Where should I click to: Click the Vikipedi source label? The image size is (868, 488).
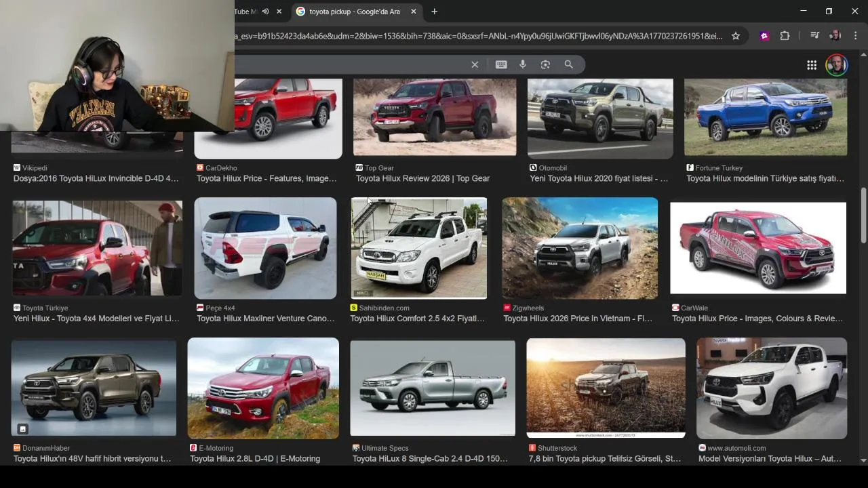click(x=35, y=168)
